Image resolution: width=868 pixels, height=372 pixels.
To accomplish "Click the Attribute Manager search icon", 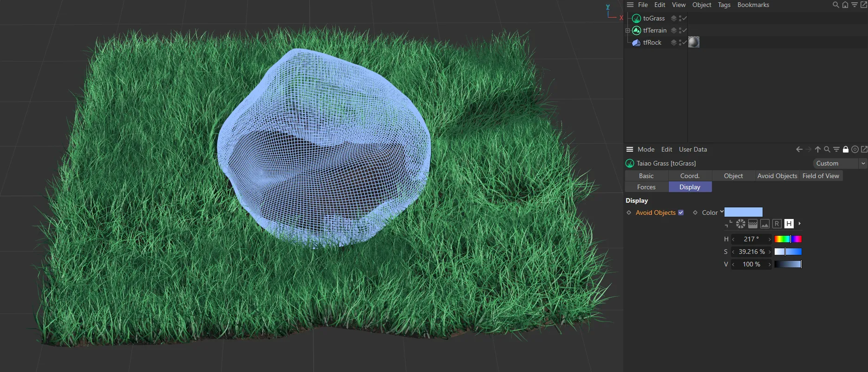I will pyautogui.click(x=827, y=149).
